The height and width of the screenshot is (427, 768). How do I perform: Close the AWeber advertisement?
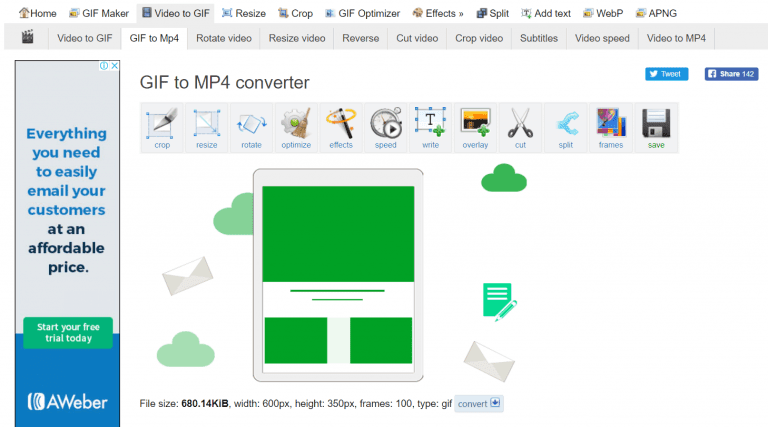click(x=115, y=66)
